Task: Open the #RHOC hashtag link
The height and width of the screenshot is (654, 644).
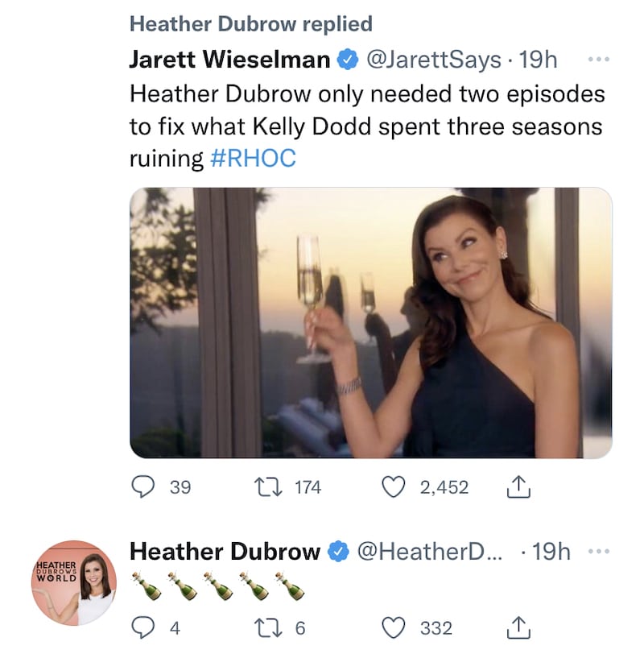Action: point(253,159)
